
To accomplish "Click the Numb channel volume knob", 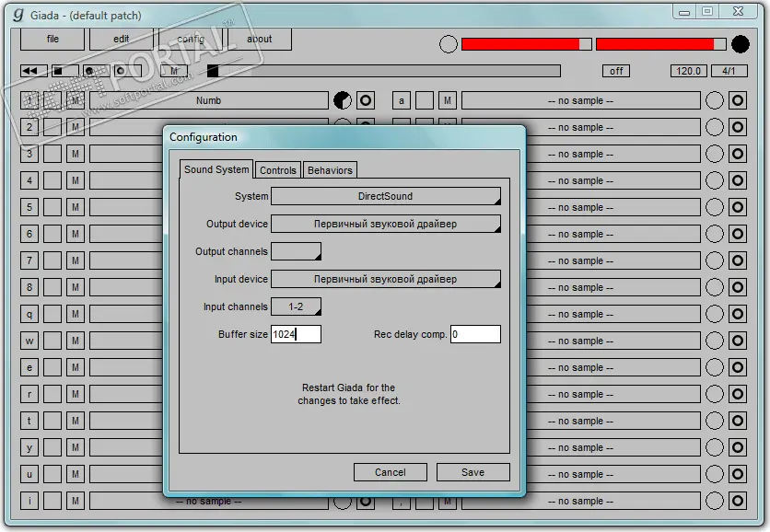I will tap(343, 100).
